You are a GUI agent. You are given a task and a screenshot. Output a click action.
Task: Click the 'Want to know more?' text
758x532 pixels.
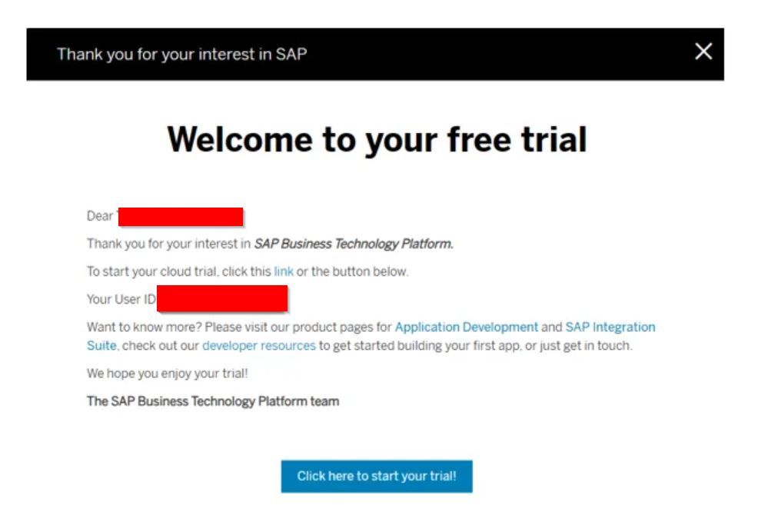[x=144, y=327]
